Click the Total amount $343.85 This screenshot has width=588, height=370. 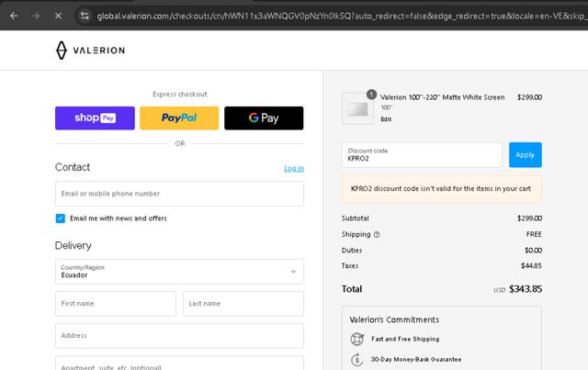(526, 289)
